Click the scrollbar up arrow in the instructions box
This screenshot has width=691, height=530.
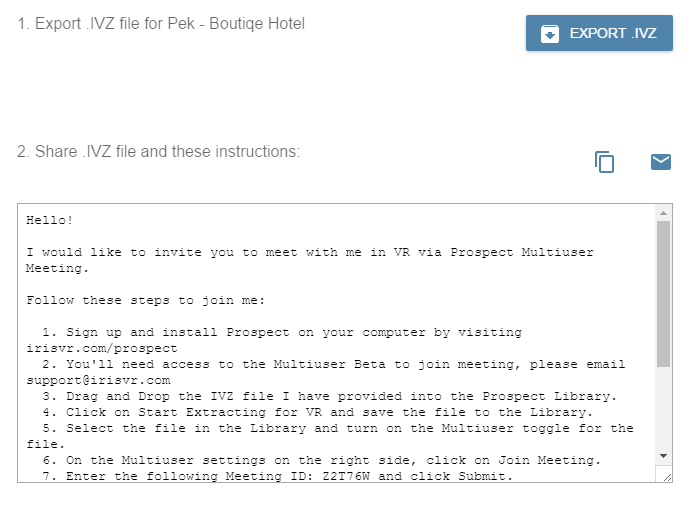663,213
